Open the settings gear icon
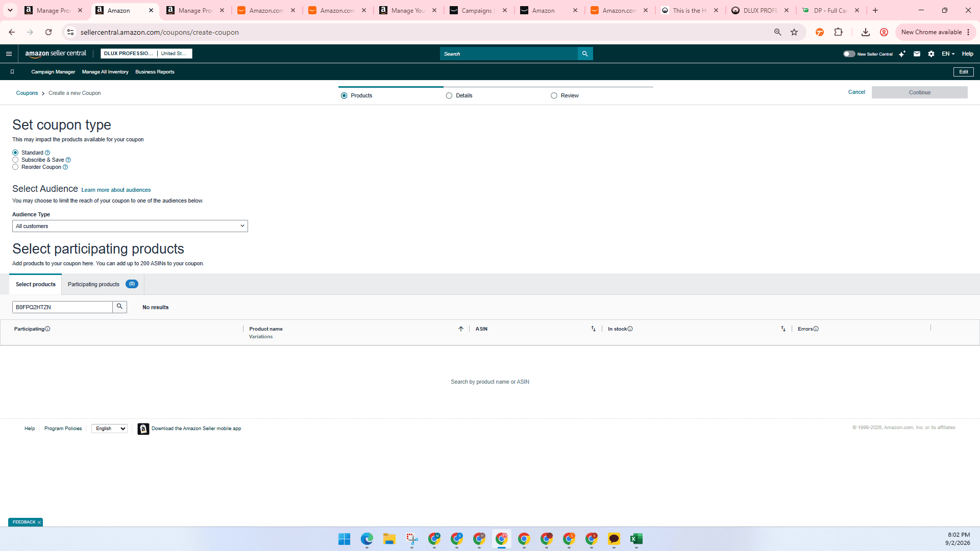 [931, 54]
